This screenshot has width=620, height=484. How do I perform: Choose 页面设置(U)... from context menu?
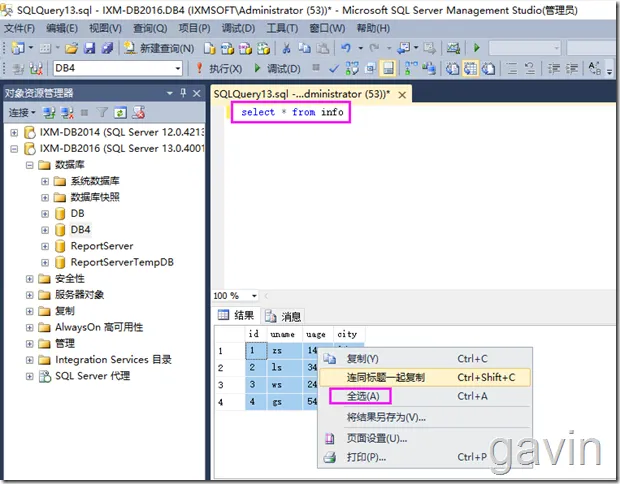[425, 438]
